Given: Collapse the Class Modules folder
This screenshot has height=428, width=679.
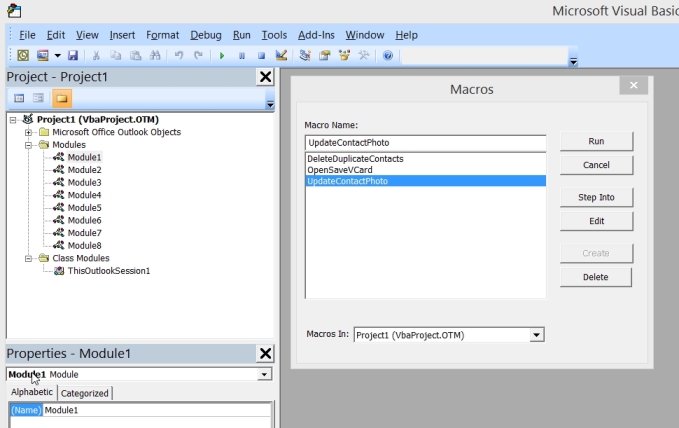Looking at the screenshot, I should pyautogui.click(x=29, y=259).
